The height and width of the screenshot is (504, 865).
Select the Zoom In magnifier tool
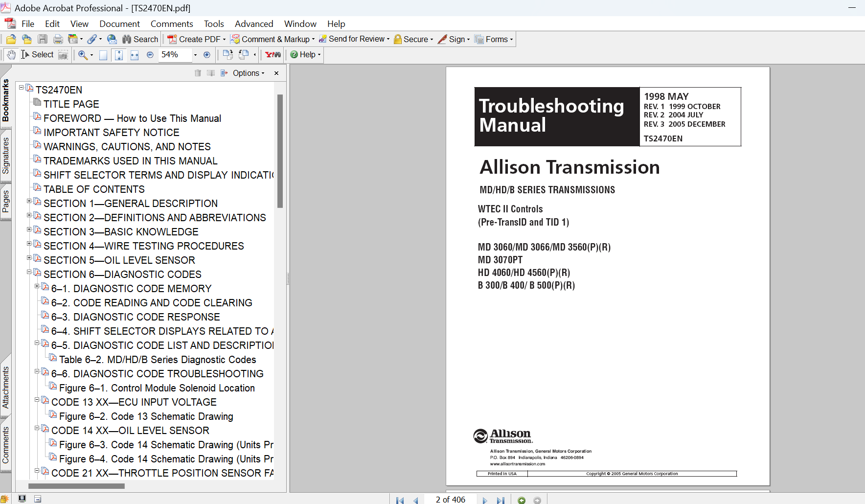click(83, 55)
